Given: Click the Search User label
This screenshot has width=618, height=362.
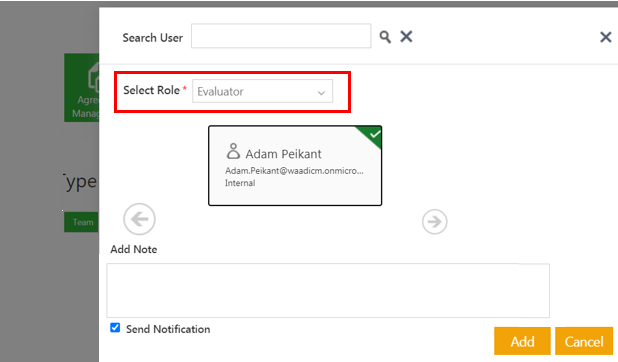Looking at the screenshot, I should tap(153, 38).
